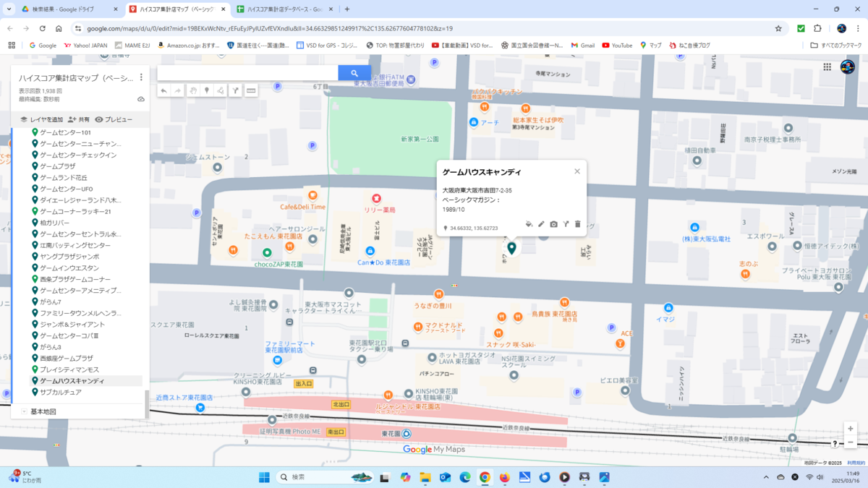Open the すべてのブックマーク folder
This screenshot has width=868, height=488.
(x=836, y=45)
